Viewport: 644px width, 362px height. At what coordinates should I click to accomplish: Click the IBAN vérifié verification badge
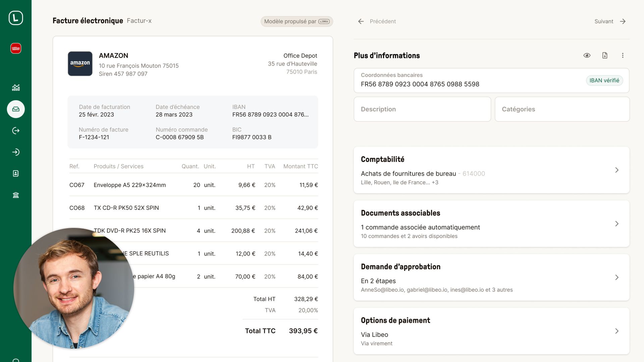tap(604, 80)
